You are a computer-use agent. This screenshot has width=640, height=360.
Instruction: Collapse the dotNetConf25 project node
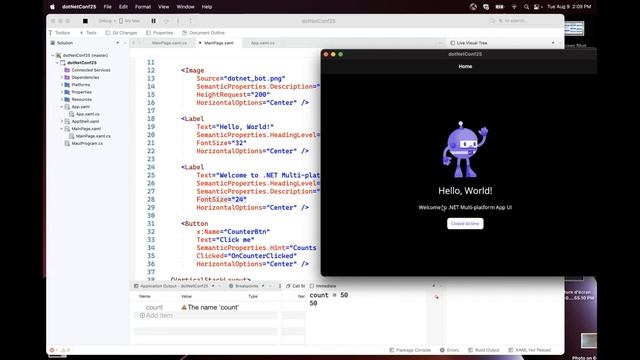tap(57, 63)
